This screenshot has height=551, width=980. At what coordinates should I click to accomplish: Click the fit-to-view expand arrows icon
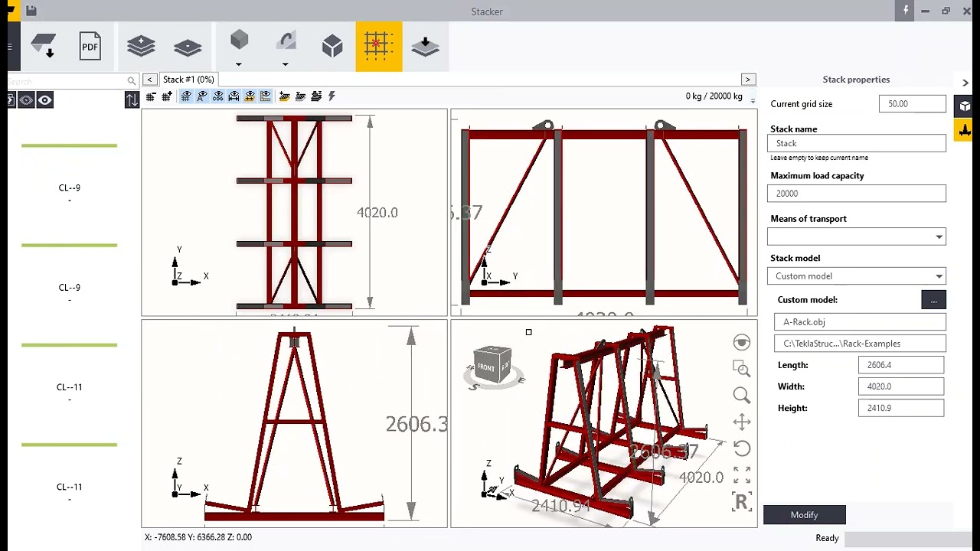click(x=741, y=474)
